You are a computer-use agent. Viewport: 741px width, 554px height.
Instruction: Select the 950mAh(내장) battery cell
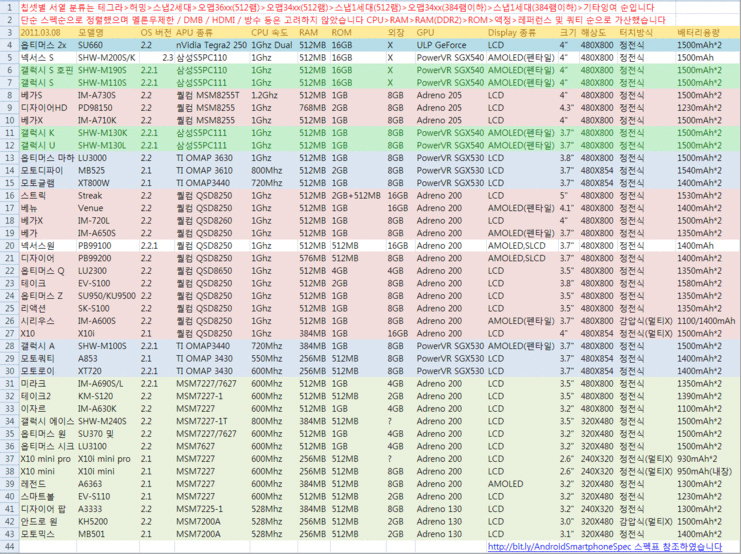703,471
